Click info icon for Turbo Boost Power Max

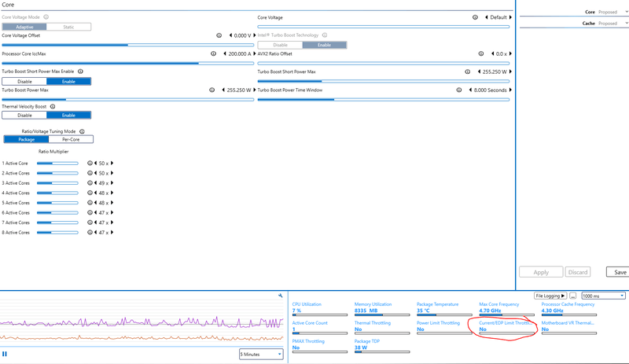(x=212, y=90)
